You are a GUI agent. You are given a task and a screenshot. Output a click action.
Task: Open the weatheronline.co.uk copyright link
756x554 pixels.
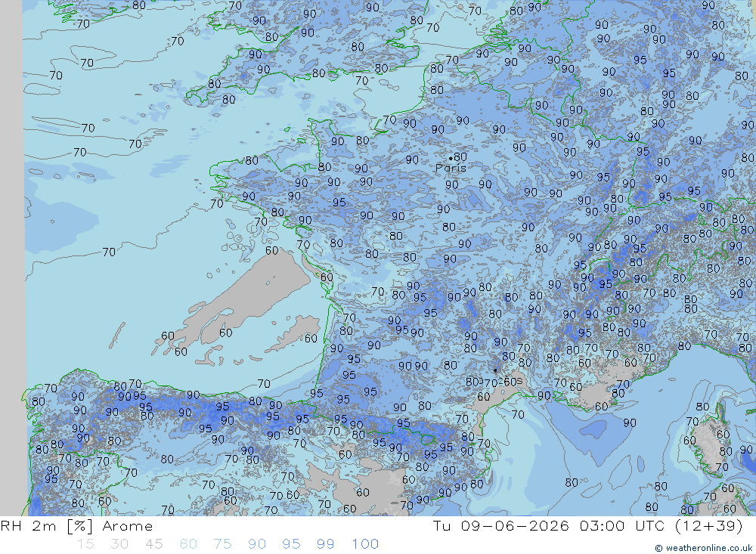tap(703, 548)
